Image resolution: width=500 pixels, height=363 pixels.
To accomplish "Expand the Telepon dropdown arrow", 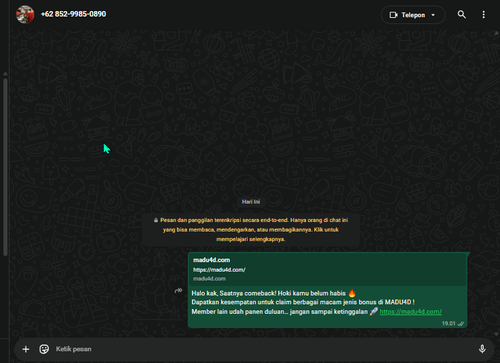I will point(433,15).
